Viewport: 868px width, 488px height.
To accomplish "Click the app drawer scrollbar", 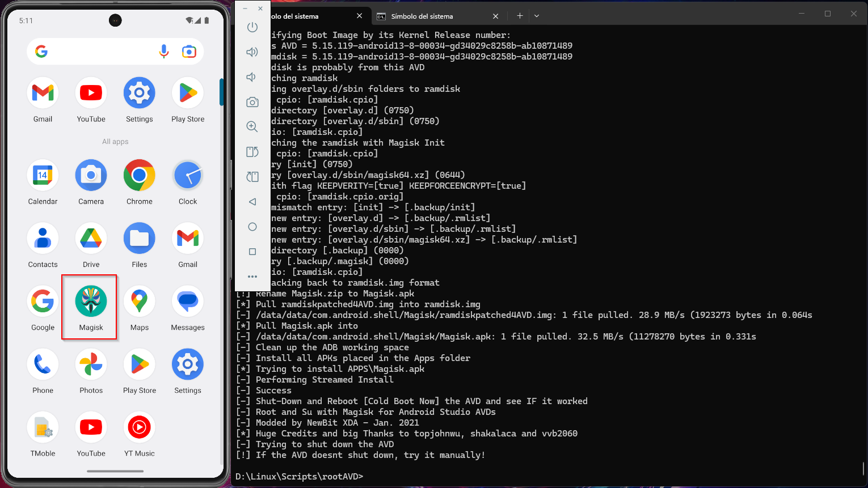I will (221, 92).
